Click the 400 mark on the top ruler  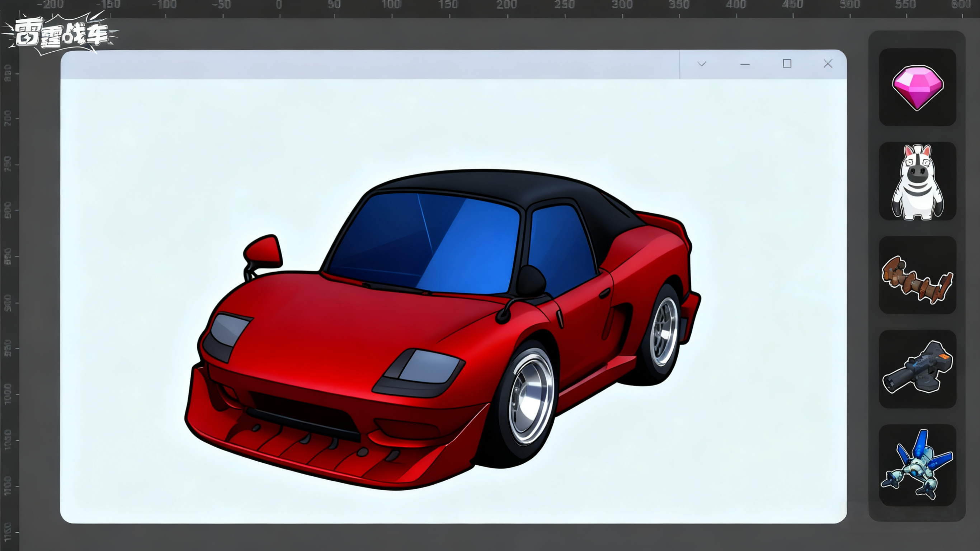[x=735, y=5]
